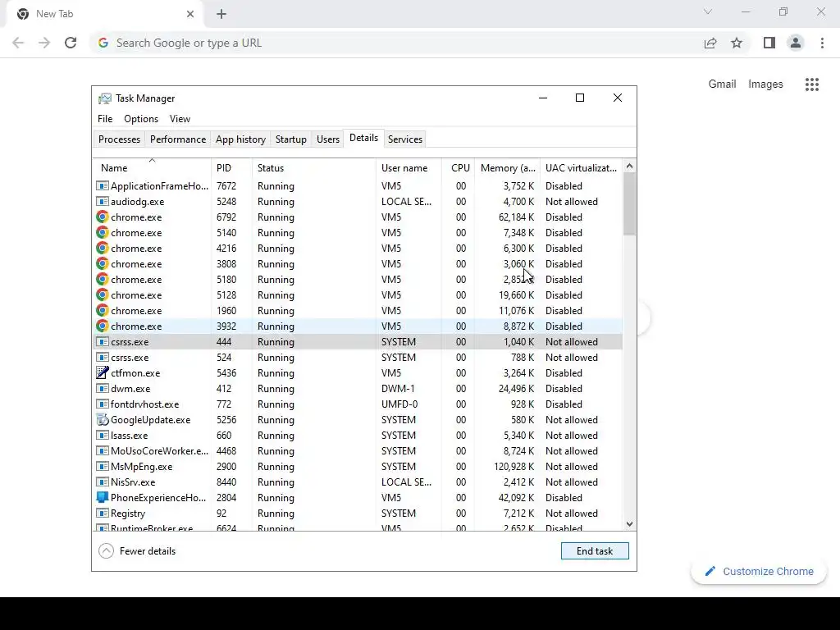Click the Chrome forward navigation arrow
Screen dimensions: 840x630
click(x=44, y=43)
